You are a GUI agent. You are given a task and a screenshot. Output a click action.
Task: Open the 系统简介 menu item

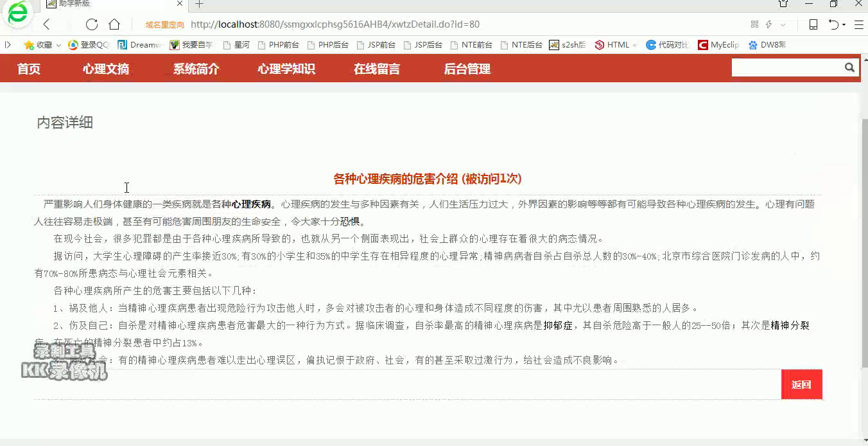(196, 69)
